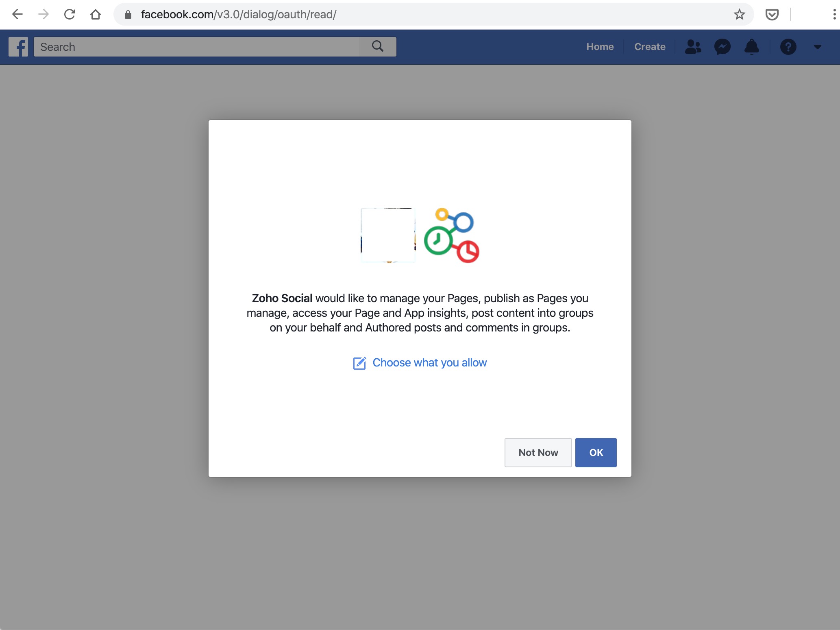
Task: Select Home from Facebook navigation
Action: point(599,46)
